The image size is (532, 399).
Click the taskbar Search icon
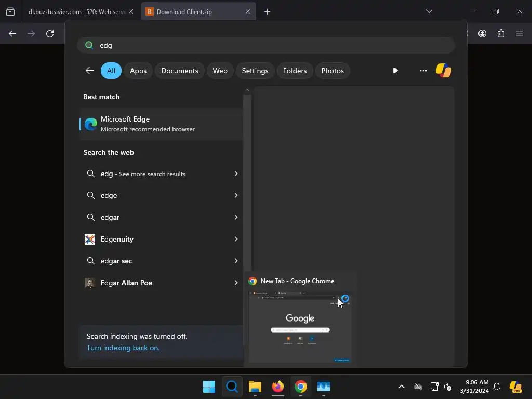pyautogui.click(x=232, y=387)
